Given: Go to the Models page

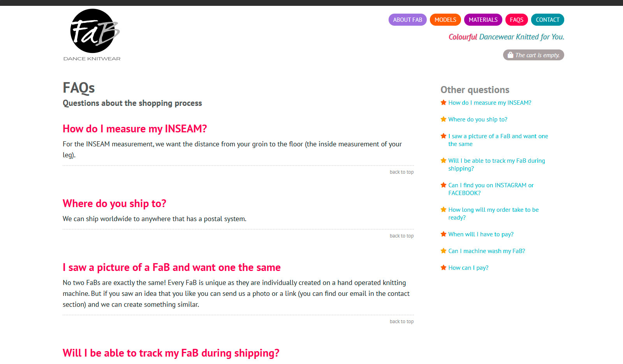Looking at the screenshot, I should point(445,20).
